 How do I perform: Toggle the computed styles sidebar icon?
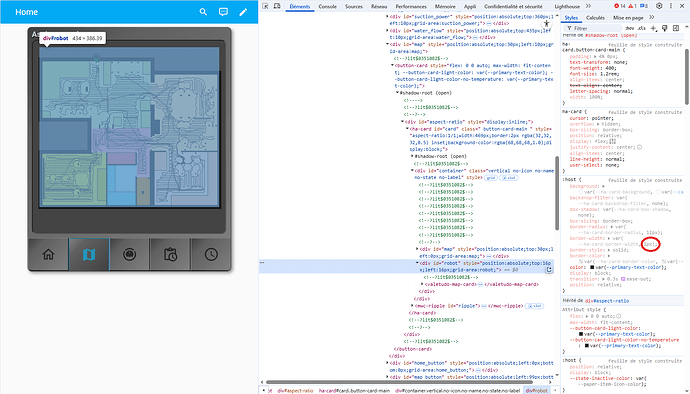676,28
